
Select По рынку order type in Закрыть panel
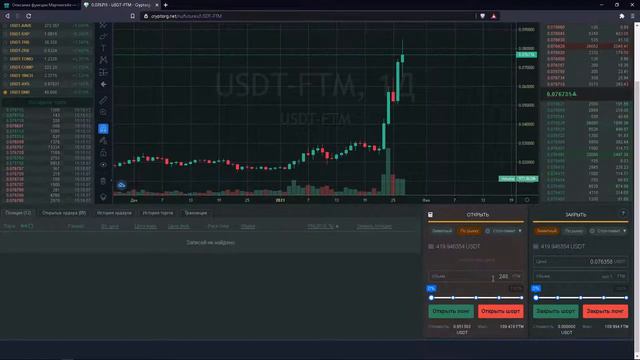point(574,231)
